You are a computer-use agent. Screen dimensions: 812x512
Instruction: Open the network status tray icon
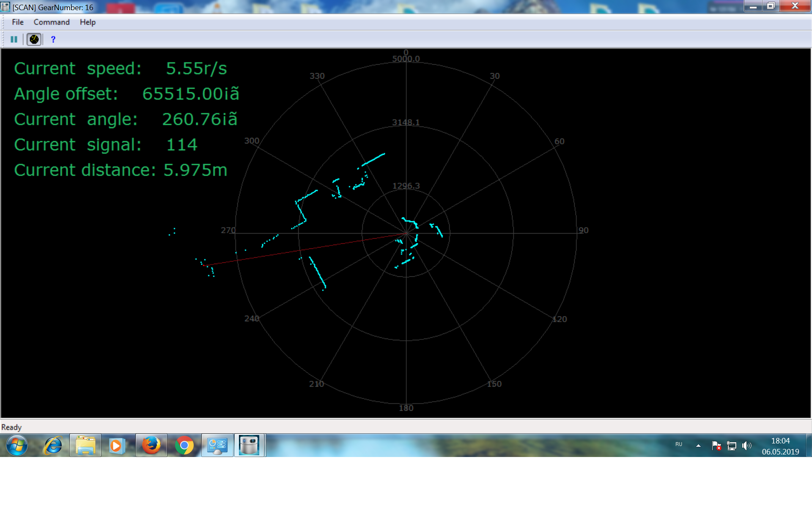click(732, 445)
